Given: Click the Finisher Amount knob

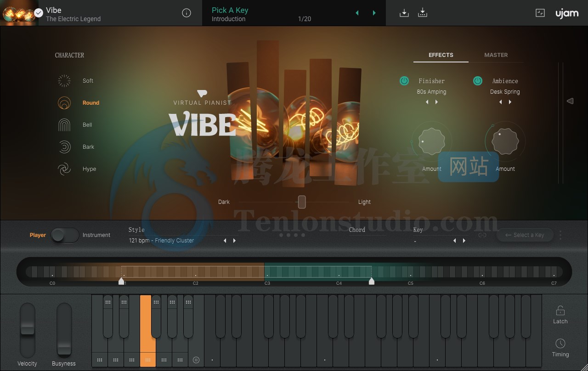Looking at the screenshot, I should [x=431, y=141].
